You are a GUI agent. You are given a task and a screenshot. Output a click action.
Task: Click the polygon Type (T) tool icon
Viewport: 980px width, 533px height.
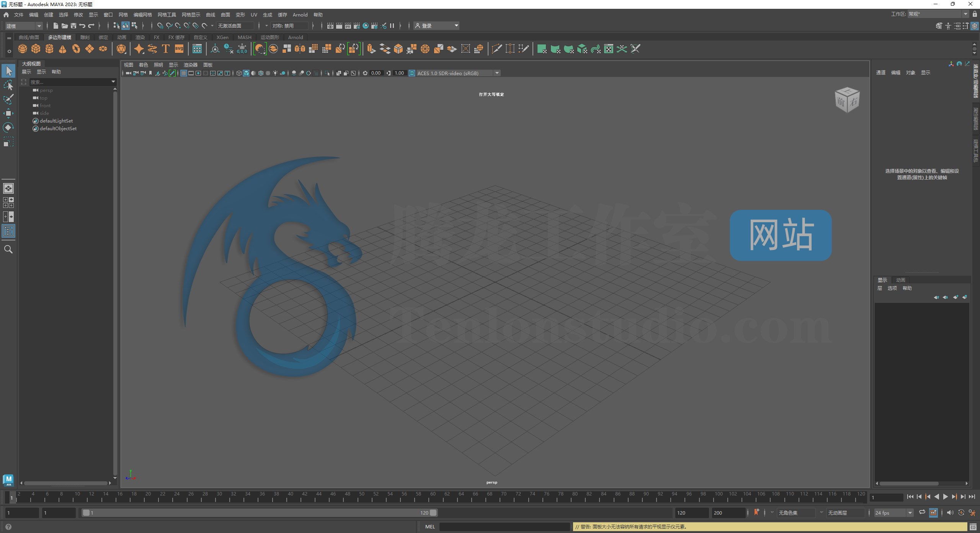(166, 49)
